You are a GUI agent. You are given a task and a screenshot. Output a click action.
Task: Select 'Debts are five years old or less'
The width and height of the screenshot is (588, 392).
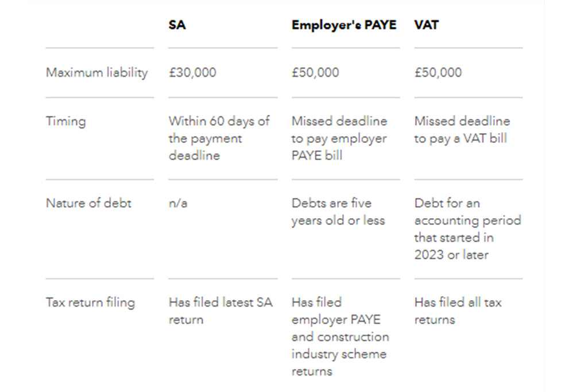click(338, 212)
